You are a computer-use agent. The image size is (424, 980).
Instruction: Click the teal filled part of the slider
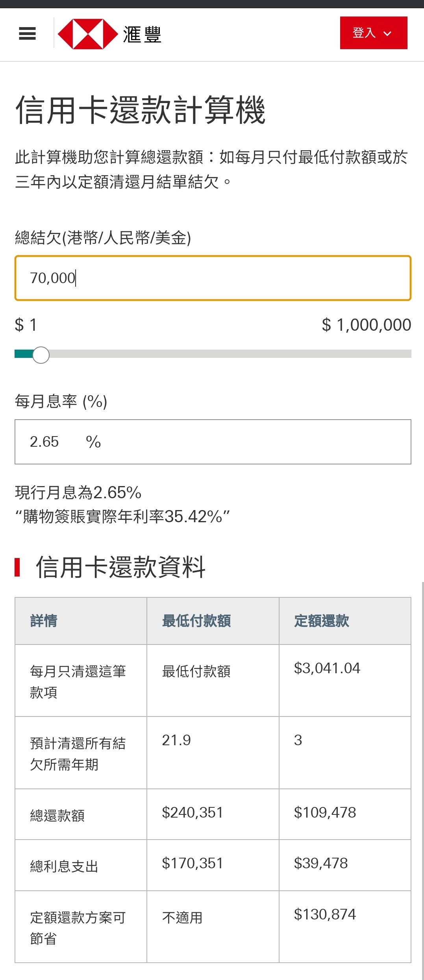pos(24,354)
